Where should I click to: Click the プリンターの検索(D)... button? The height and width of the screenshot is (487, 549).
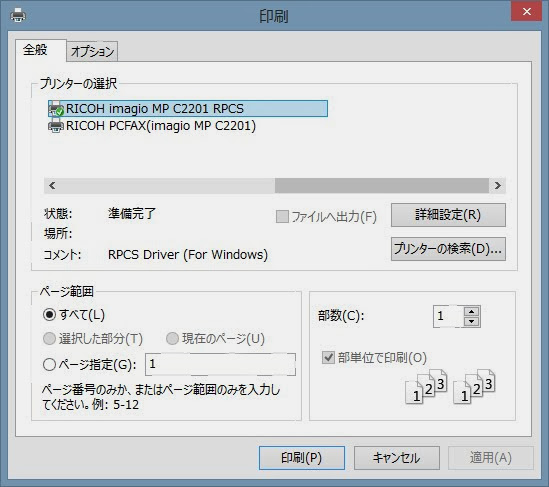pos(448,249)
